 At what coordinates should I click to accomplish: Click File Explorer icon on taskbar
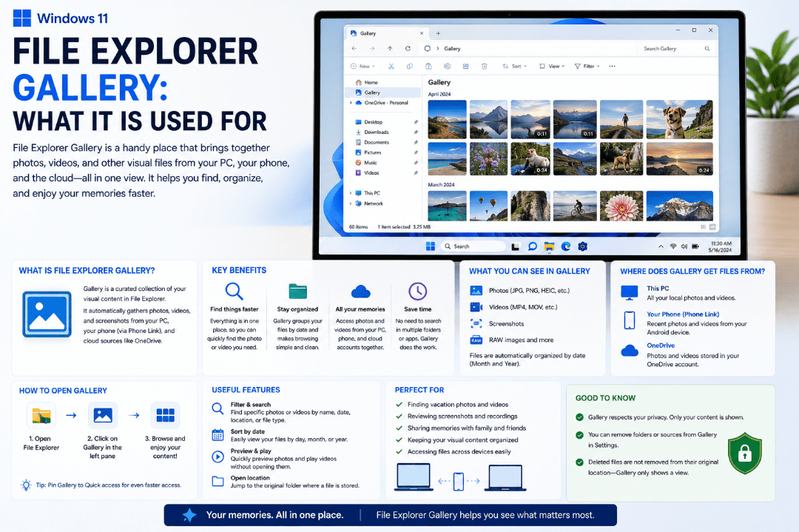[x=549, y=246]
